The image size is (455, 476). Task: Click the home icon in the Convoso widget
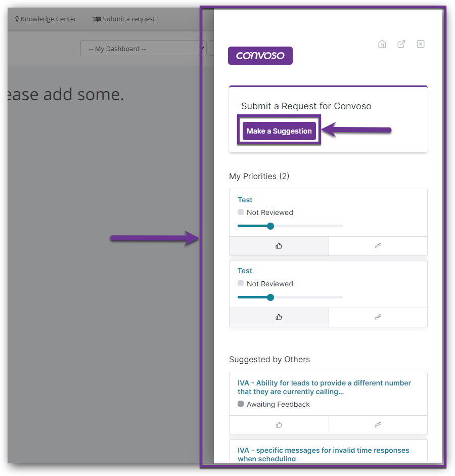pyautogui.click(x=382, y=44)
